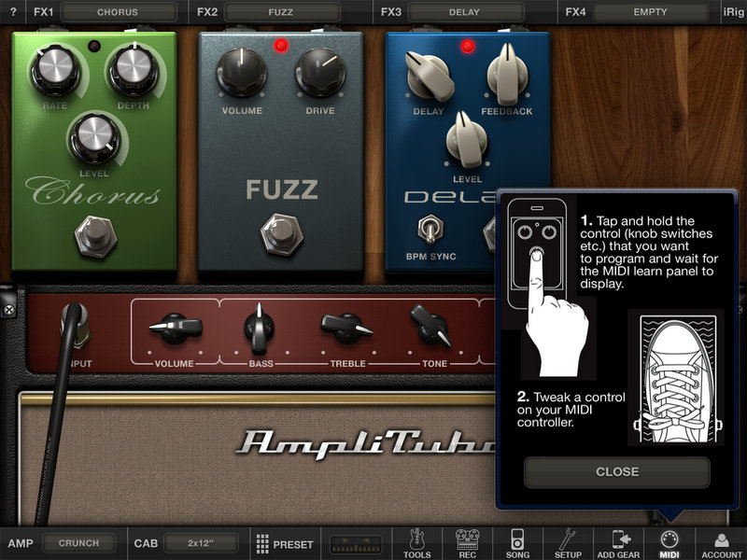This screenshot has width=747, height=560.
Task: Click the Delay pedal Level knob
Action: click(x=467, y=141)
